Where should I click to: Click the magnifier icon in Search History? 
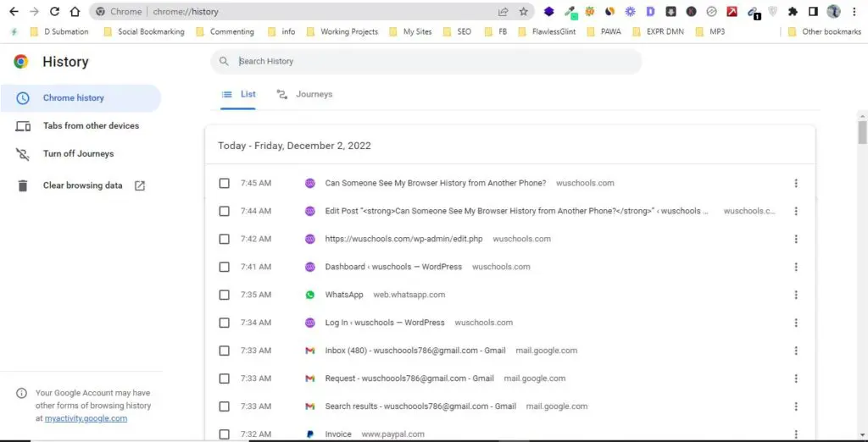click(224, 62)
